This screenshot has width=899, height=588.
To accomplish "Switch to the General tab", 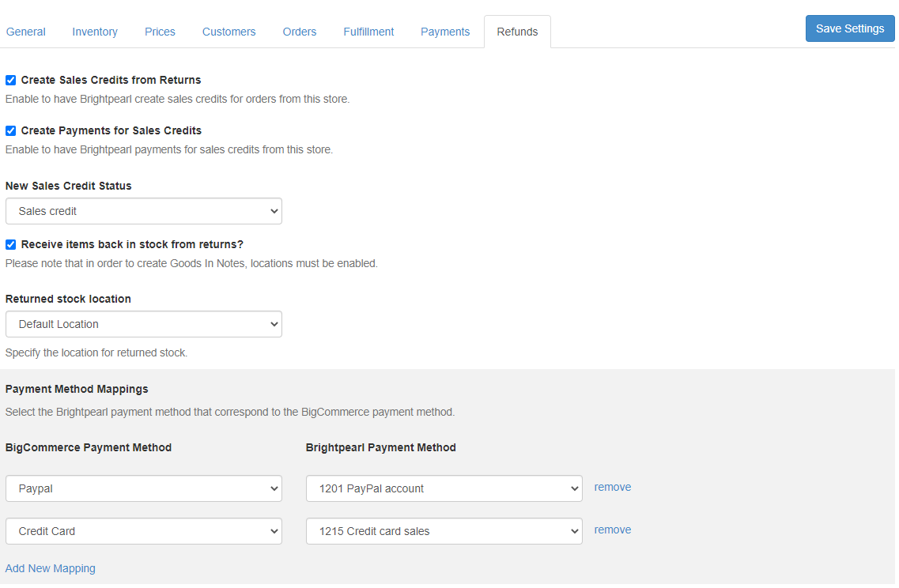I will click(x=25, y=32).
